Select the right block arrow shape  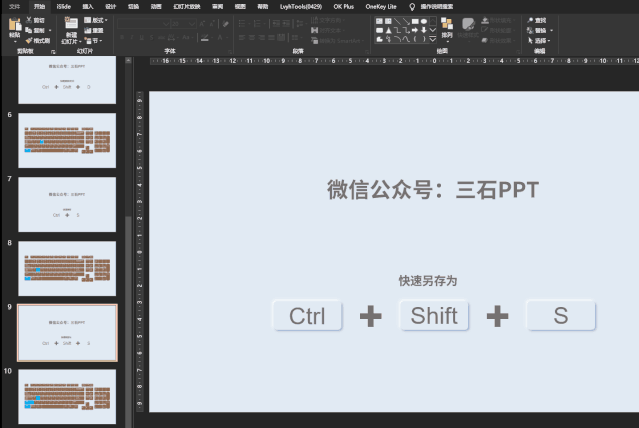pos(415,30)
